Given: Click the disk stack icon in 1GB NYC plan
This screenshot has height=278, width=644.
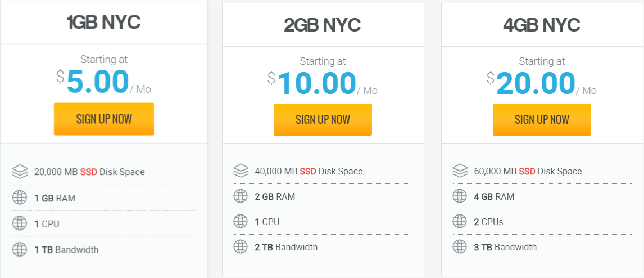Looking at the screenshot, I should pyautogui.click(x=20, y=172).
